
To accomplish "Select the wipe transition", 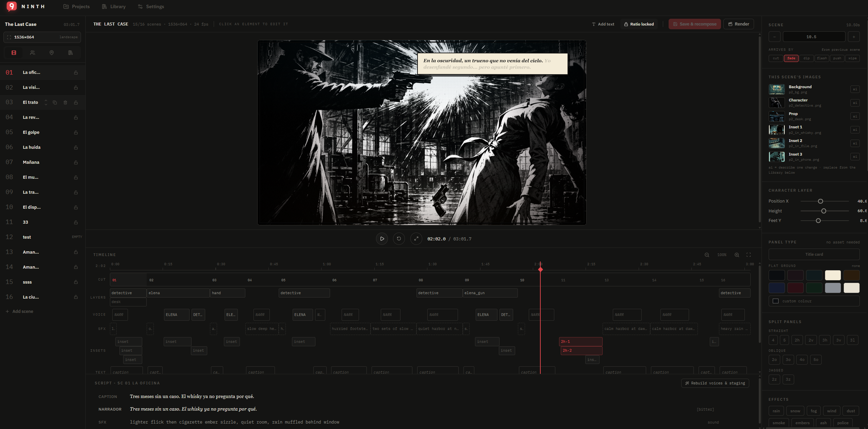I will point(852,58).
